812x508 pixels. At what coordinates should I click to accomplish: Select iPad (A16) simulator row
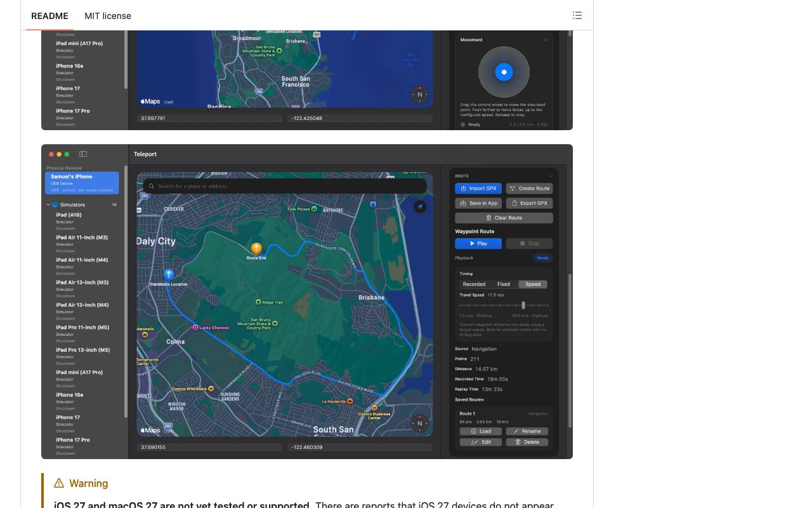click(83, 221)
